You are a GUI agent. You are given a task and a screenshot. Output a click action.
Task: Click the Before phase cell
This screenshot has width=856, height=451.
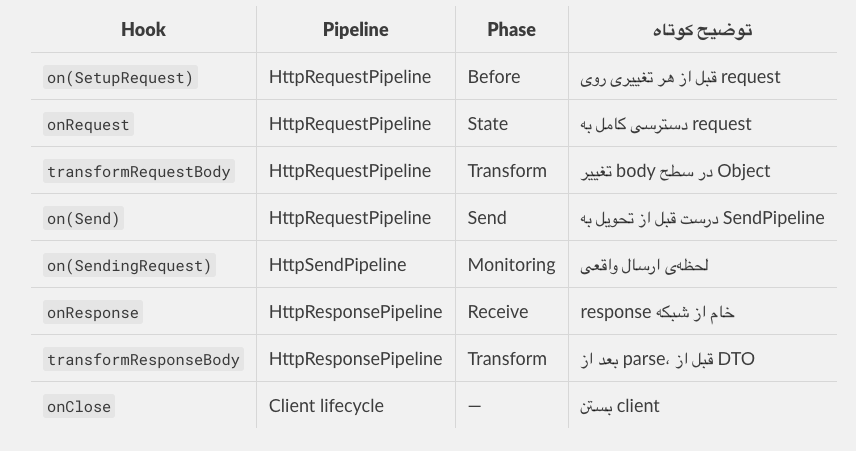[493, 77]
